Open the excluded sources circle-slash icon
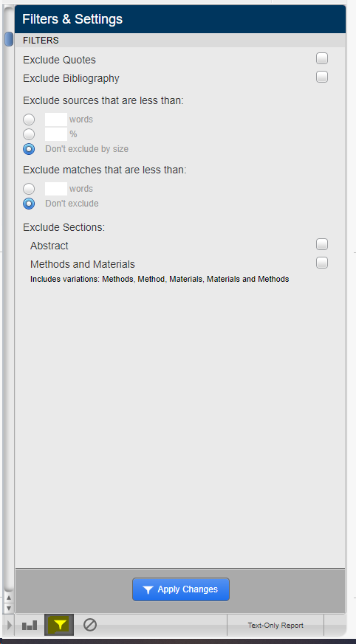The height and width of the screenshot is (644, 356). click(x=89, y=625)
